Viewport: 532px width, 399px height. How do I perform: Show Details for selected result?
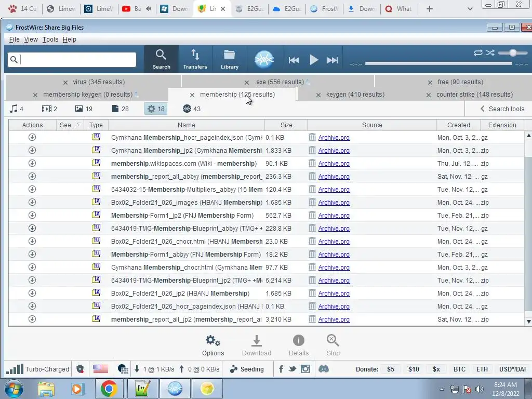point(299,345)
